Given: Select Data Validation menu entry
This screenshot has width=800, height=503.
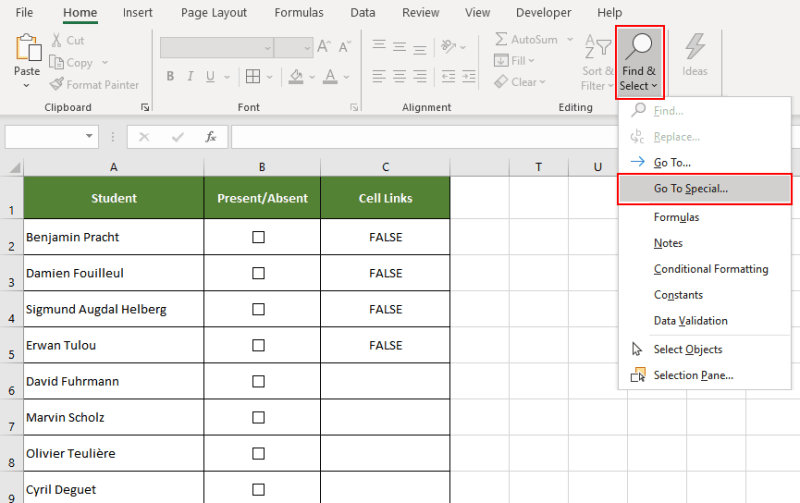Looking at the screenshot, I should tap(705, 321).
